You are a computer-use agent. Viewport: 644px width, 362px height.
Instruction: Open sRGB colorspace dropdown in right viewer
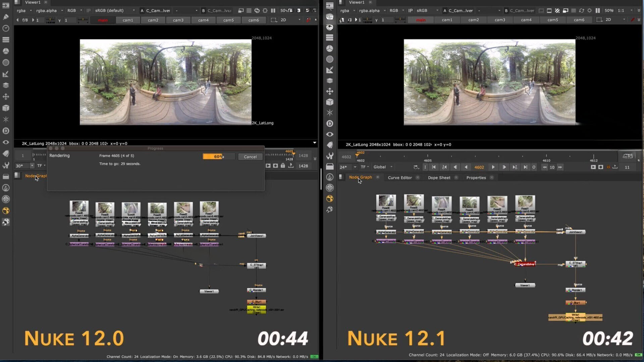[427, 11]
